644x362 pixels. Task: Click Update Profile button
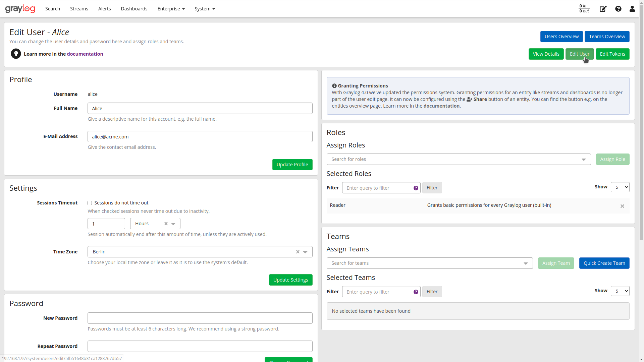tap(292, 165)
